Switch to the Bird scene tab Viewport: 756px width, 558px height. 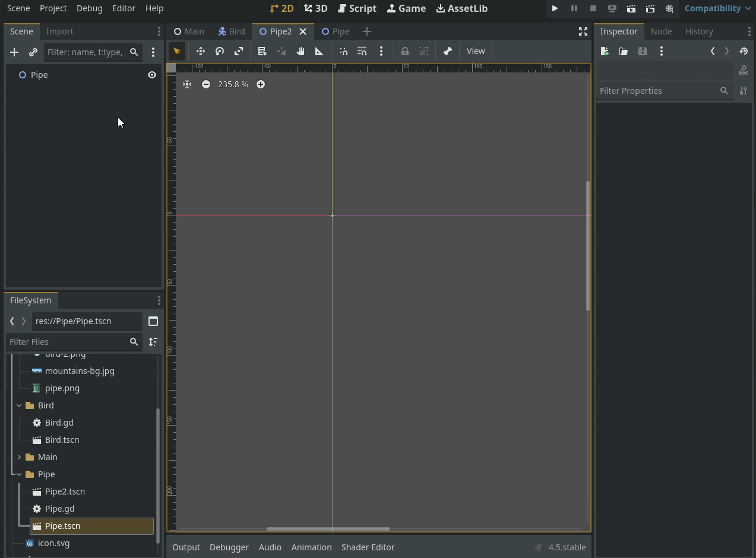tap(232, 31)
